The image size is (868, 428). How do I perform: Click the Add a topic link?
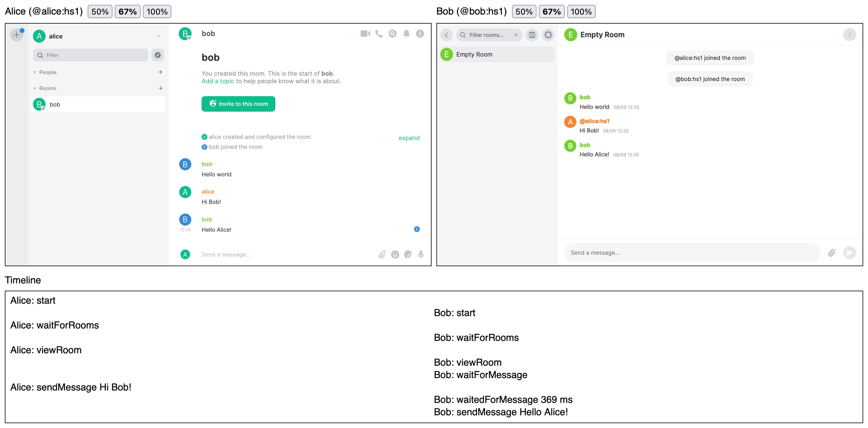[218, 81]
